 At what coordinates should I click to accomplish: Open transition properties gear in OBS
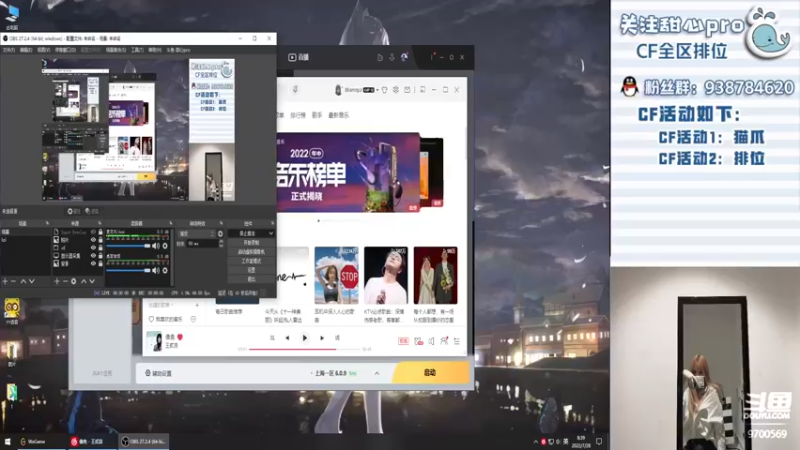coord(220,234)
